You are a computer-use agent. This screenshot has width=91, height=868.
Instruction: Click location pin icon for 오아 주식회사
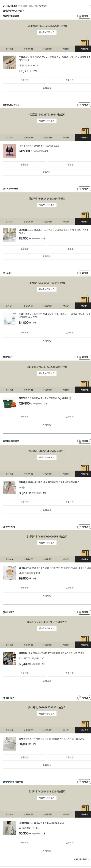click(80, 527)
